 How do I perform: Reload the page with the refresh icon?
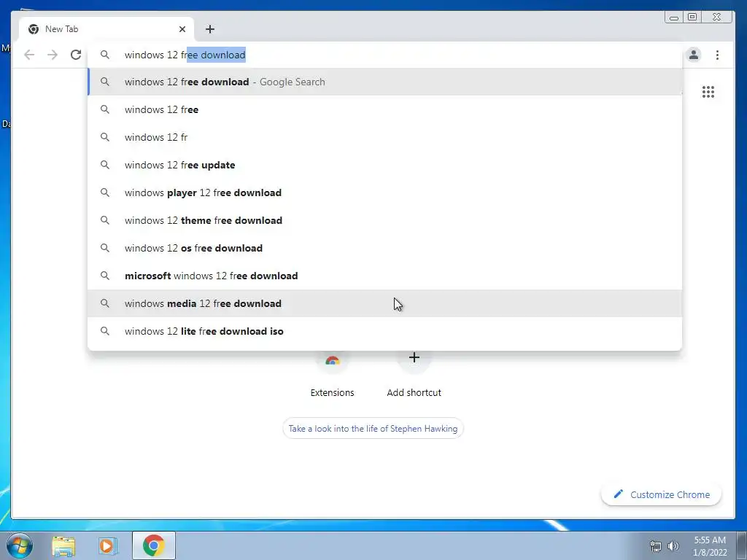tap(76, 55)
